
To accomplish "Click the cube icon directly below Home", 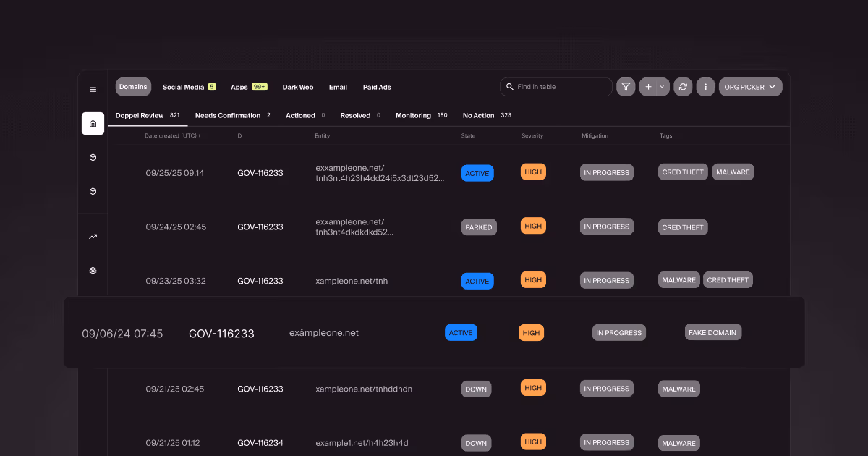I will (x=93, y=157).
